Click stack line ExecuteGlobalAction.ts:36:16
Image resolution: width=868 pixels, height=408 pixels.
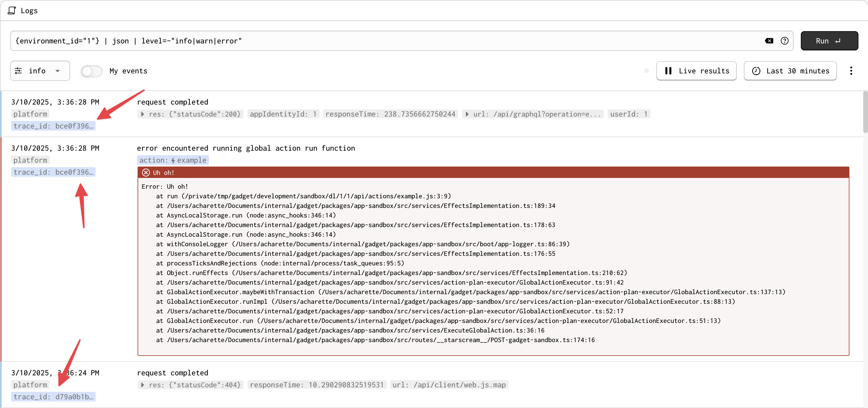tap(350, 330)
